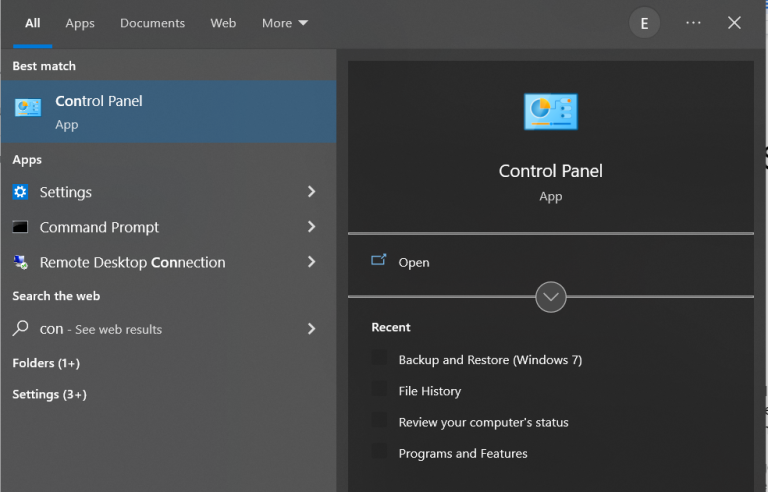Launch Command Prompt from results

pos(168,227)
